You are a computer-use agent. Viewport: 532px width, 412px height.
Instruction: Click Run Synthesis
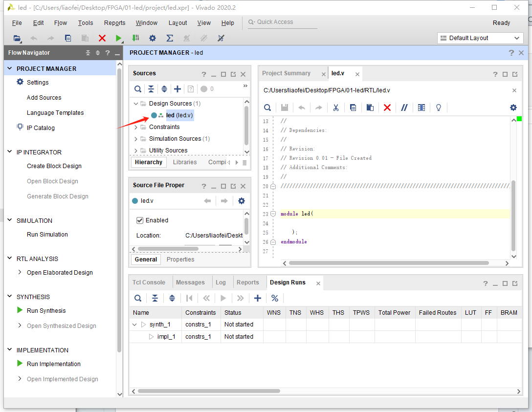pyautogui.click(x=46, y=311)
